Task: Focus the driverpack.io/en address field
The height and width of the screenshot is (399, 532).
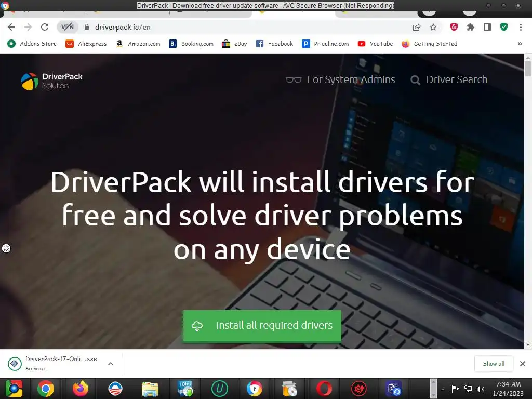Action: pos(123,27)
